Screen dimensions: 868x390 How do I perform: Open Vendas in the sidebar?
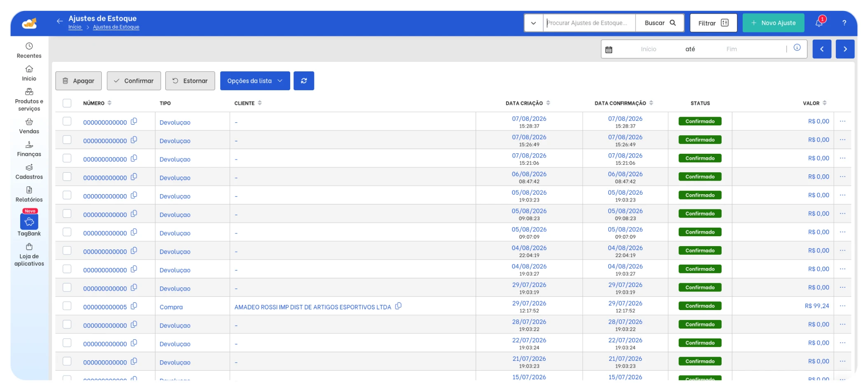29,126
